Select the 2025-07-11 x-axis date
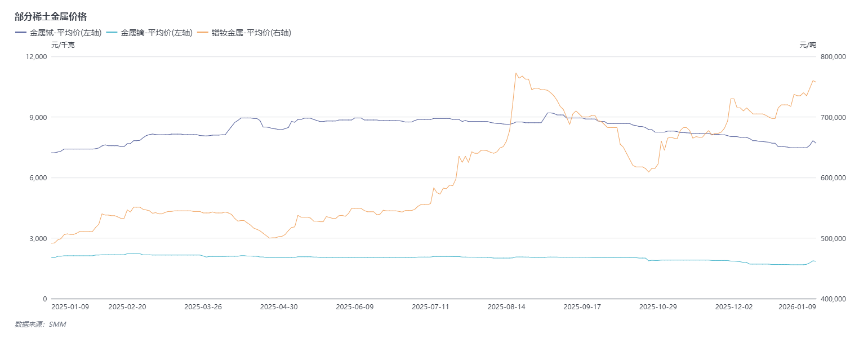The height and width of the screenshot is (338, 868). [431, 307]
